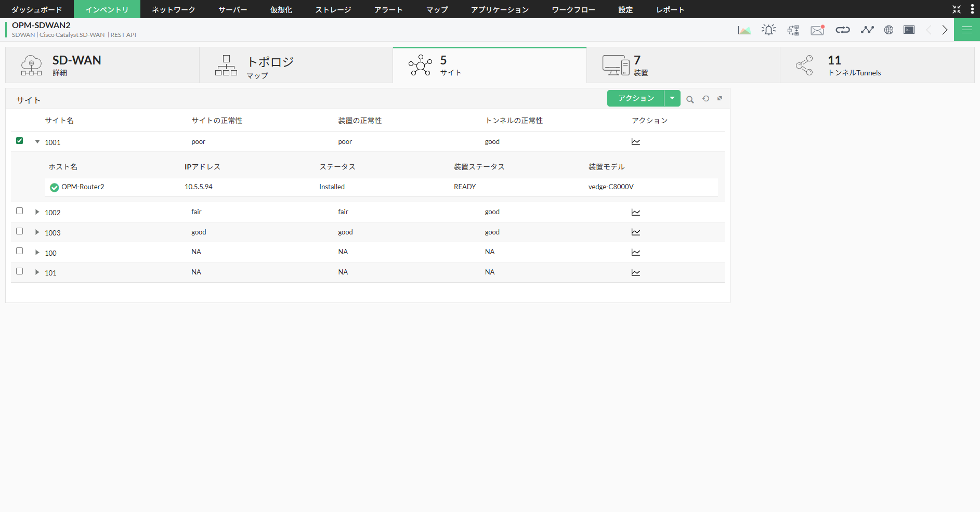Expand the site 100 row
980x512 pixels.
point(37,252)
